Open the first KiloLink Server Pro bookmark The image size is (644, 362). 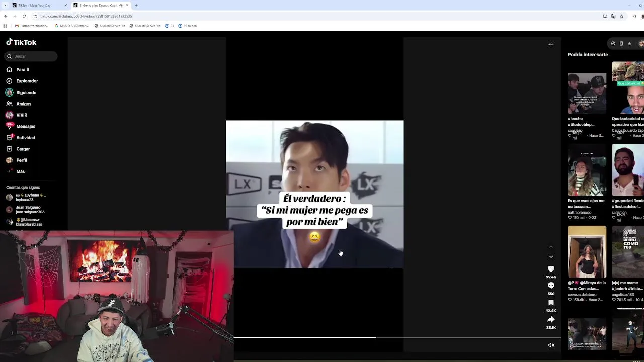pyautogui.click(x=111, y=26)
